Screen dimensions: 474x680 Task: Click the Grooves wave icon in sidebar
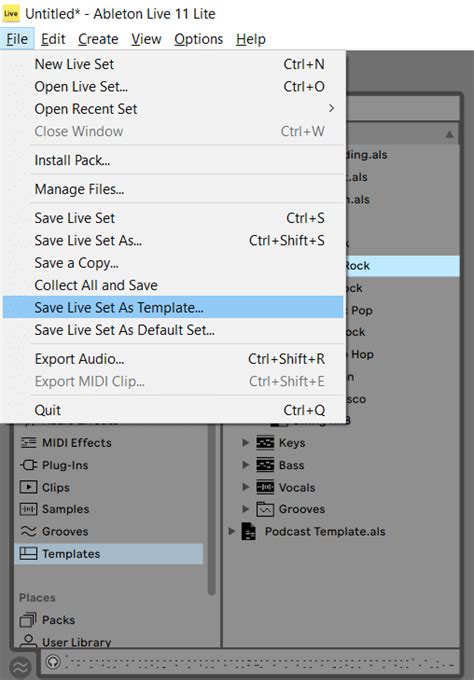point(28,531)
